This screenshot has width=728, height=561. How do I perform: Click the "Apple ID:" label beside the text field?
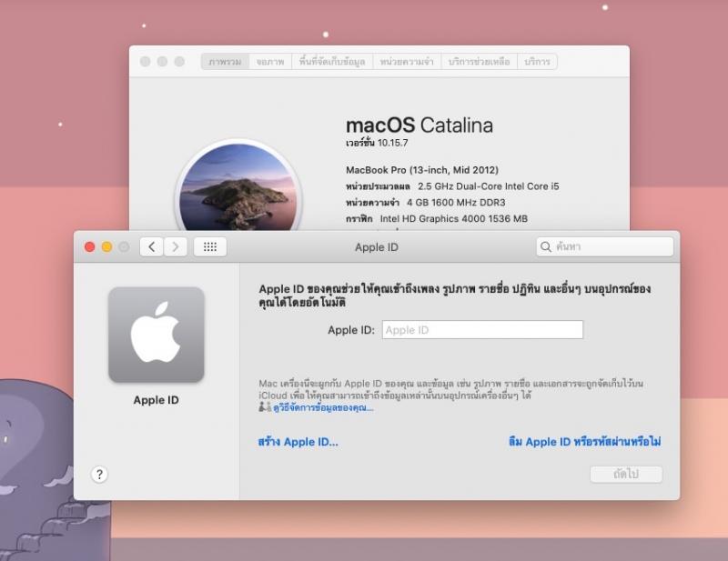point(351,330)
